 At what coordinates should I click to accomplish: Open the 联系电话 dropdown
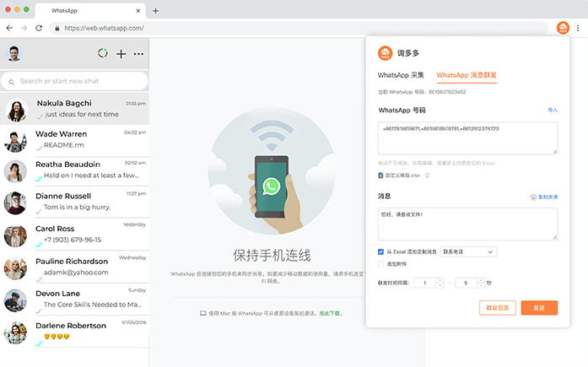[x=468, y=251]
